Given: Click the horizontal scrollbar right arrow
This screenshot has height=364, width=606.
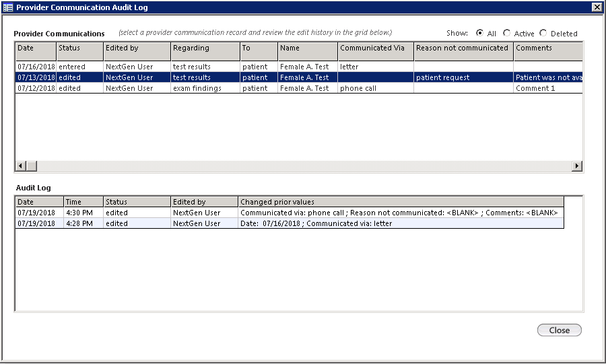Looking at the screenshot, I should point(576,166).
